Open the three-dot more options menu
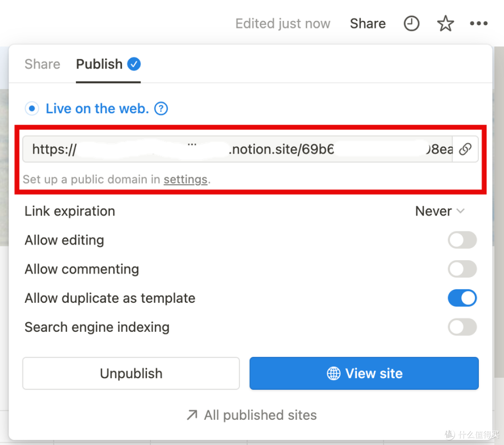The height and width of the screenshot is (445, 504). pos(479,23)
